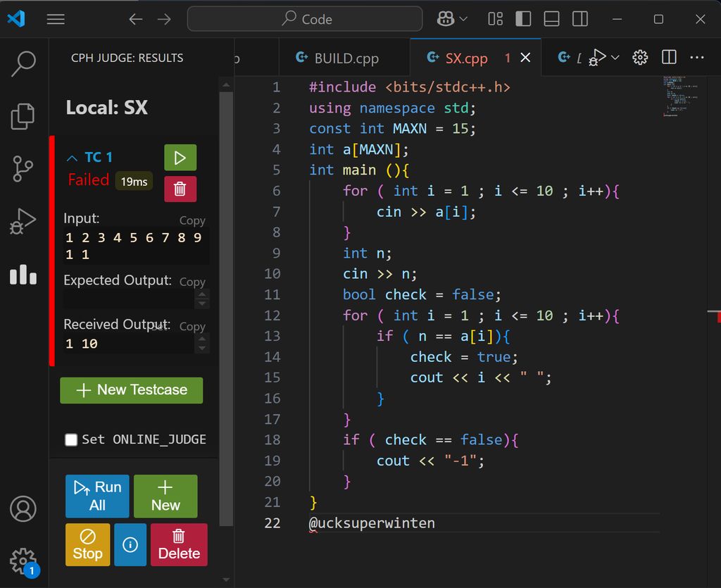Open the Search view in activity bar
721x588 pixels.
point(23,64)
